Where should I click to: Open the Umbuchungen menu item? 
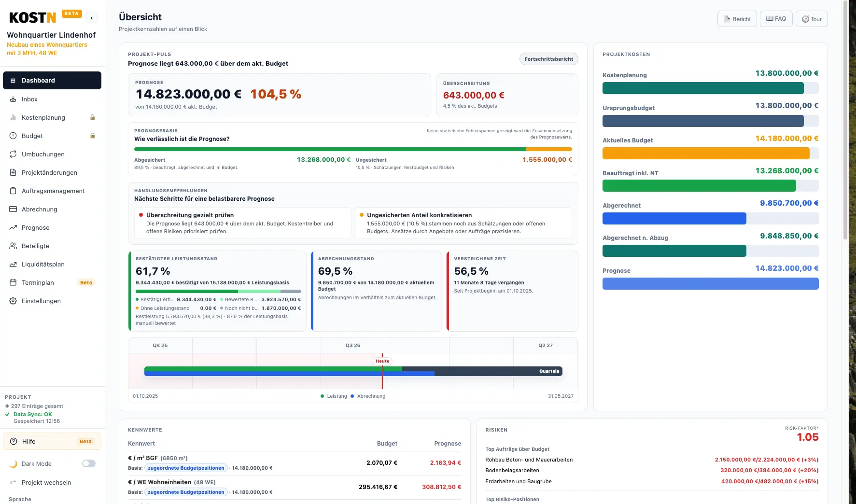[x=52, y=154]
